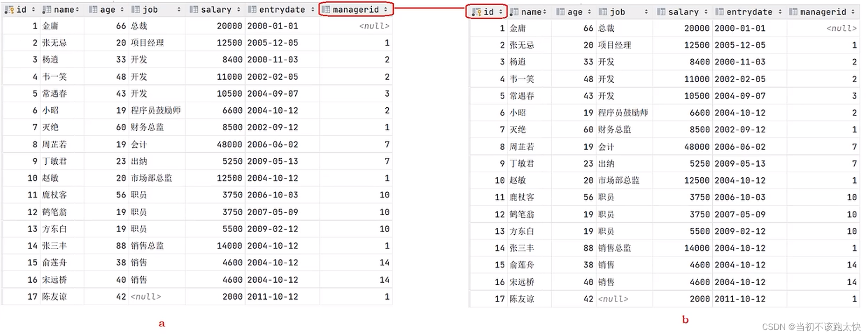Select entrydate 2011-10-12 in table b
Screen dimensions: 868x336
click(x=740, y=299)
